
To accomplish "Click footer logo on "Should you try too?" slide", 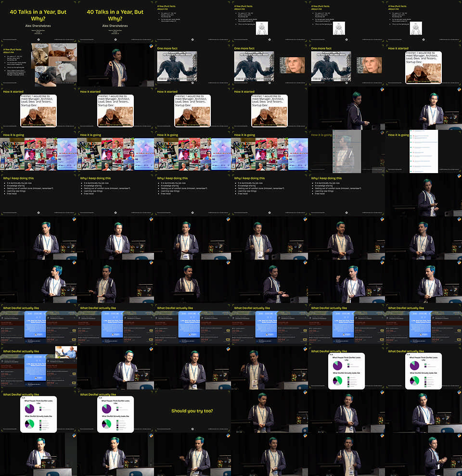I will tap(192, 430).
